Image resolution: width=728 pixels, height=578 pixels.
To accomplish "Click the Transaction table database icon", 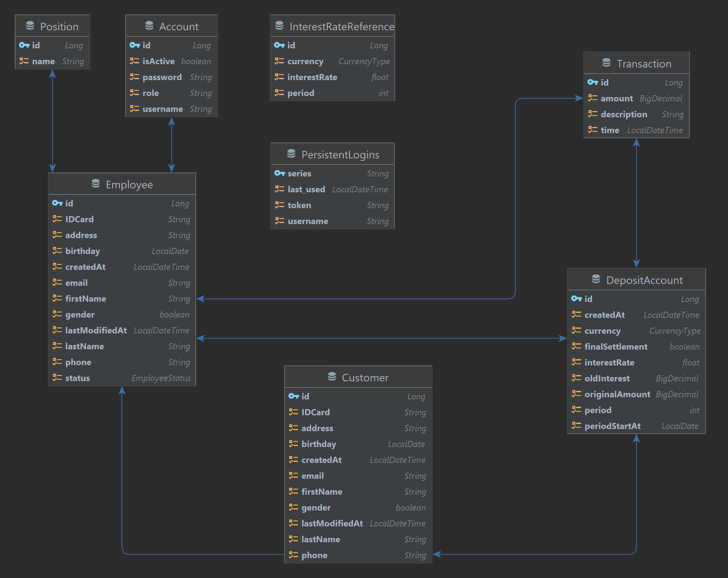I will tap(606, 63).
